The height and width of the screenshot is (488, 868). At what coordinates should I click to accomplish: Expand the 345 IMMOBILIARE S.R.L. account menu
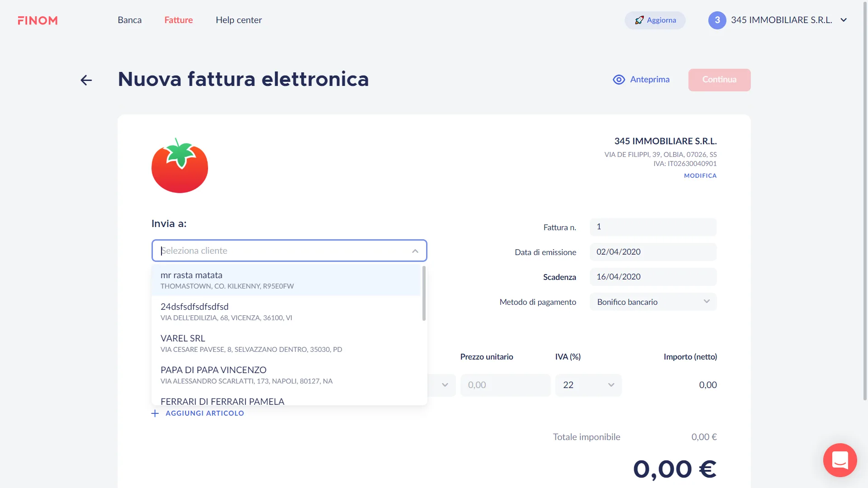[778, 20]
